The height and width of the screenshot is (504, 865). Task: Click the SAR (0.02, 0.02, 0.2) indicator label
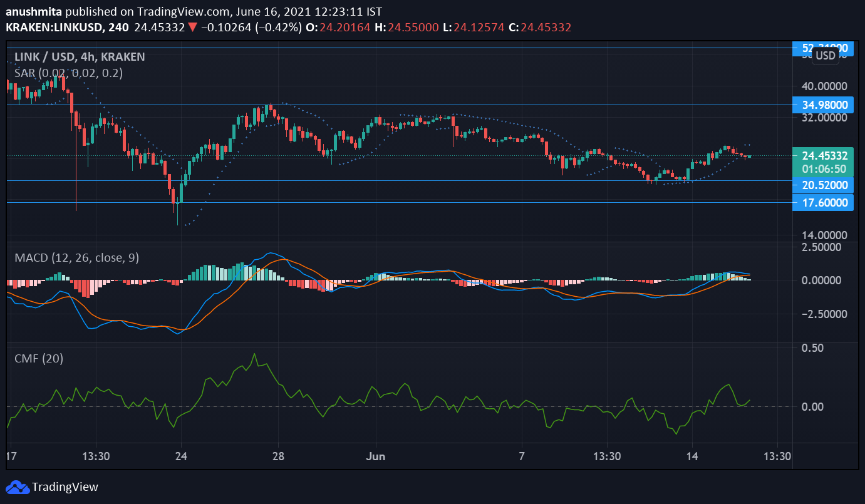coord(68,73)
